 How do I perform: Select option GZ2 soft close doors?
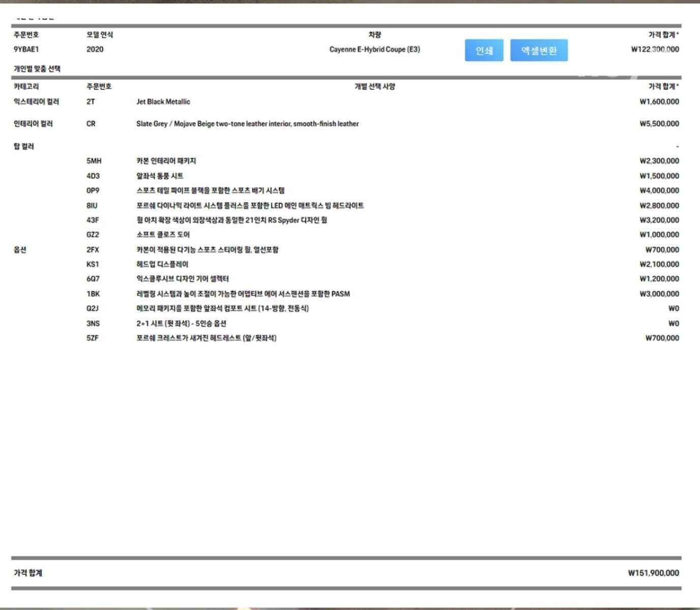coord(383,234)
